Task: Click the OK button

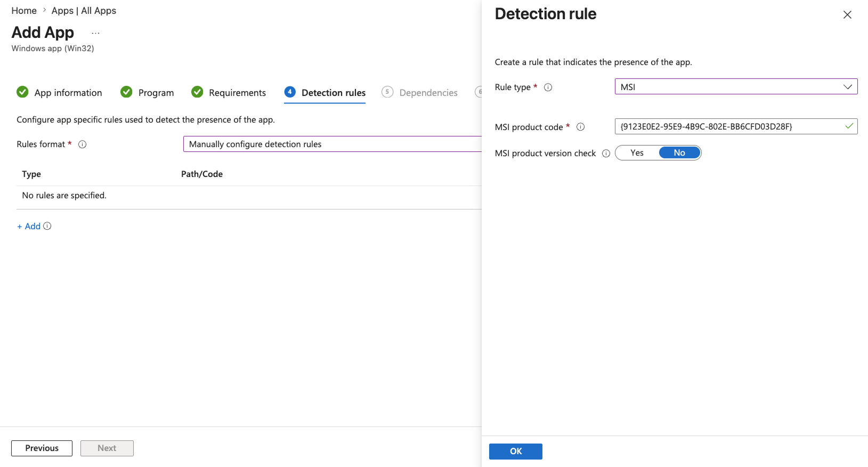Action: (x=516, y=452)
